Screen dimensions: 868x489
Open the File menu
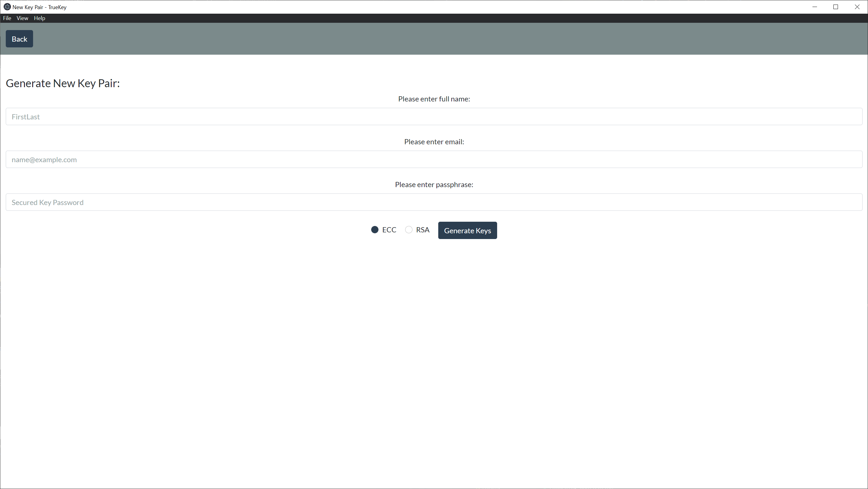point(7,18)
